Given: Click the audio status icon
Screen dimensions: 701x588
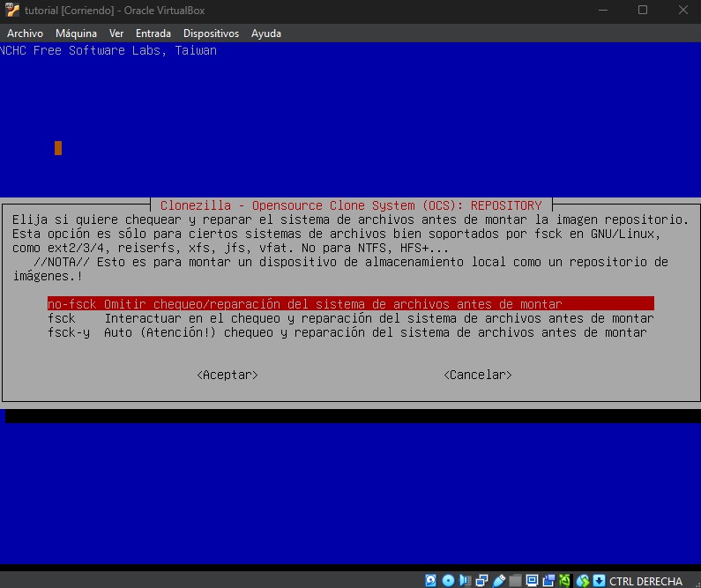Looking at the screenshot, I should tap(465, 580).
